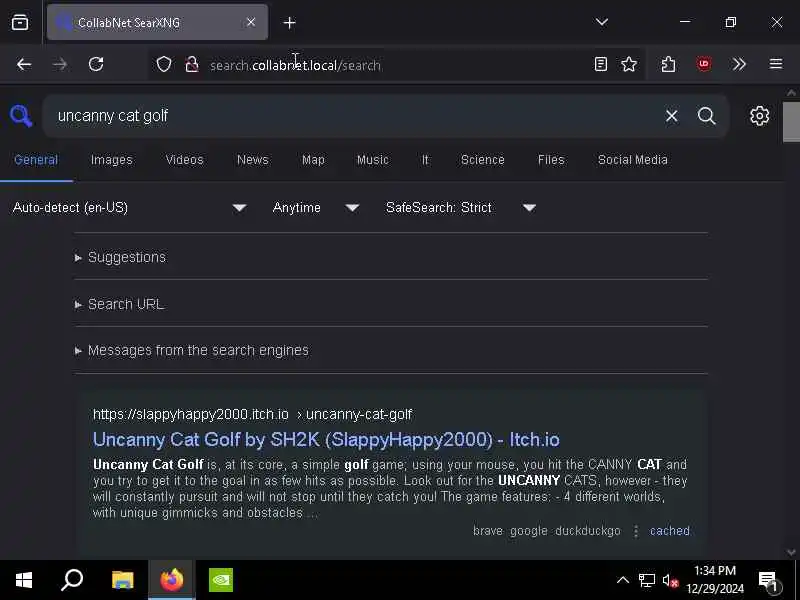Open File Explorer from taskbar
Image resolution: width=800 pixels, height=600 pixels.
tap(122, 580)
